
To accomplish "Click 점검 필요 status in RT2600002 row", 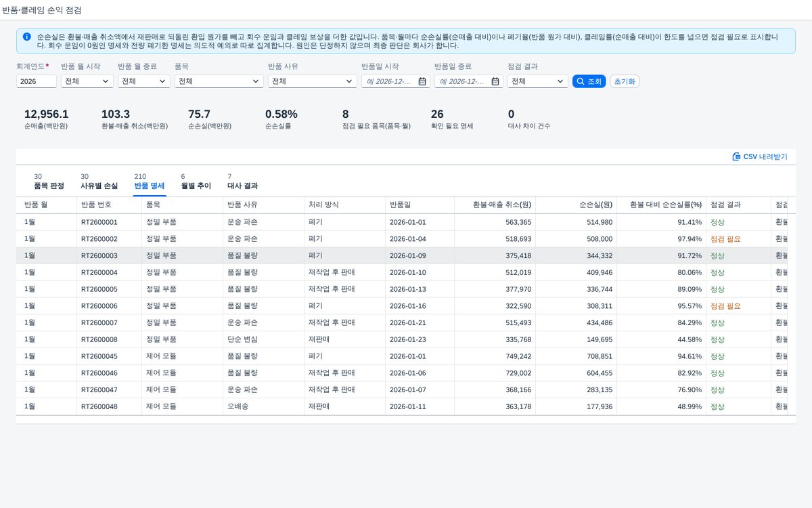I will click(725, 239).
